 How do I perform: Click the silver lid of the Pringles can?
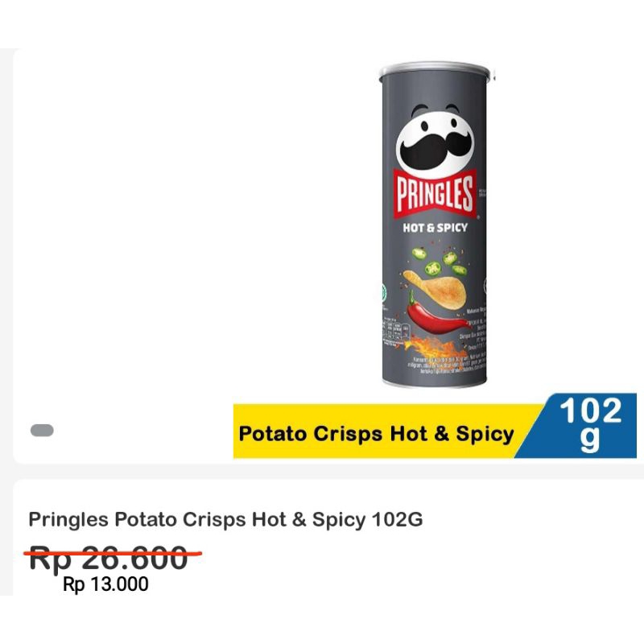[x=435, y=71]
